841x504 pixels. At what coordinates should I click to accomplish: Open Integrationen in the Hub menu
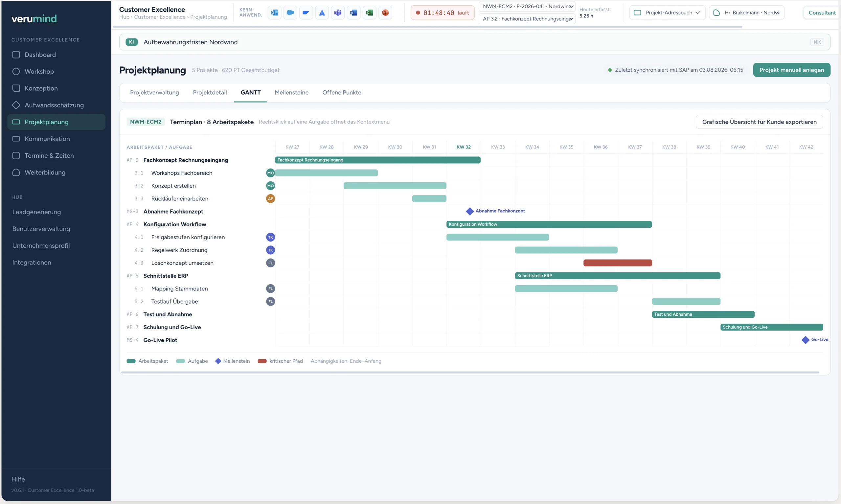click(x=32, y=263)
